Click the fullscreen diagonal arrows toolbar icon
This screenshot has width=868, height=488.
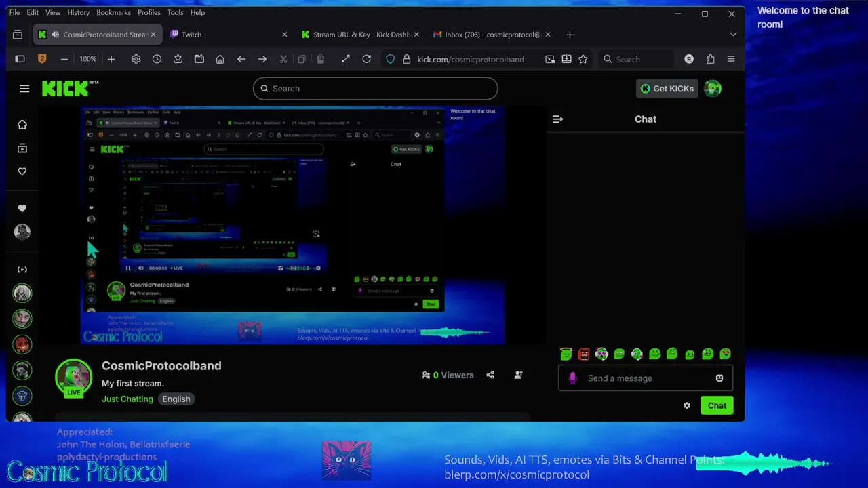pos(346,59)
